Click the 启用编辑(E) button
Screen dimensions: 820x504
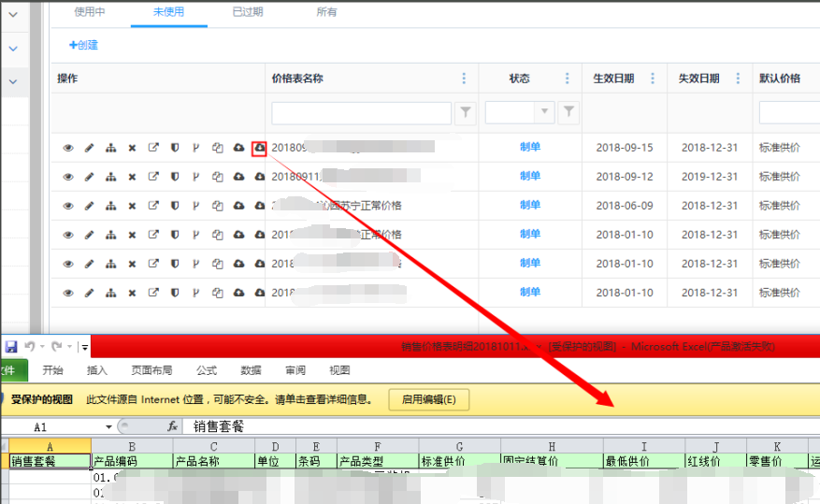pyautogui.click(x=428, y=399)
